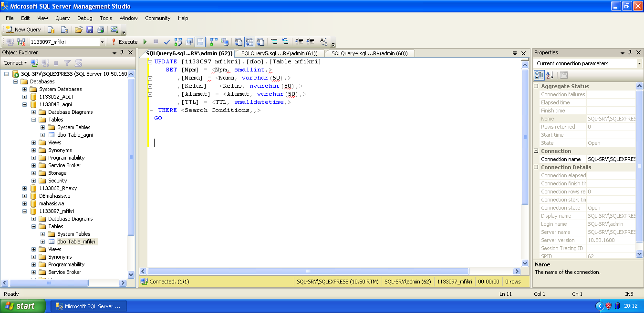Image resolution: width=644 pixels, height=313 pixels.
Task: Click the Object Explorer Filter funnel icon
Action: (67, 63)
